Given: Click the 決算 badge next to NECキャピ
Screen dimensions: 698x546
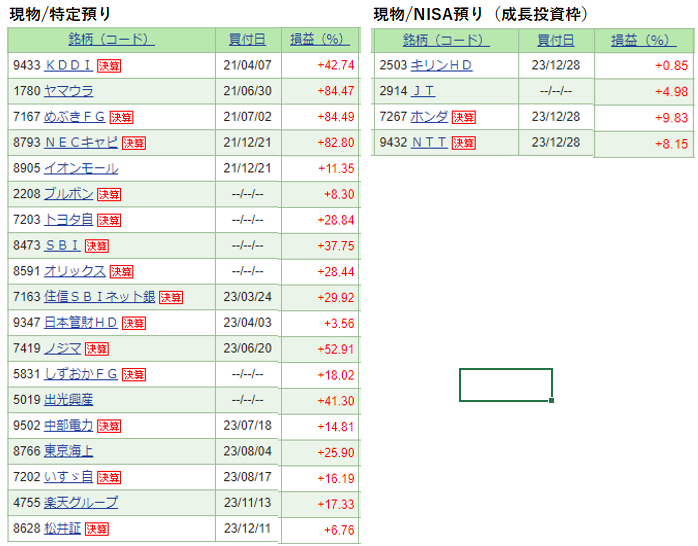Looking at the screenshot, I should coord(134,143).
